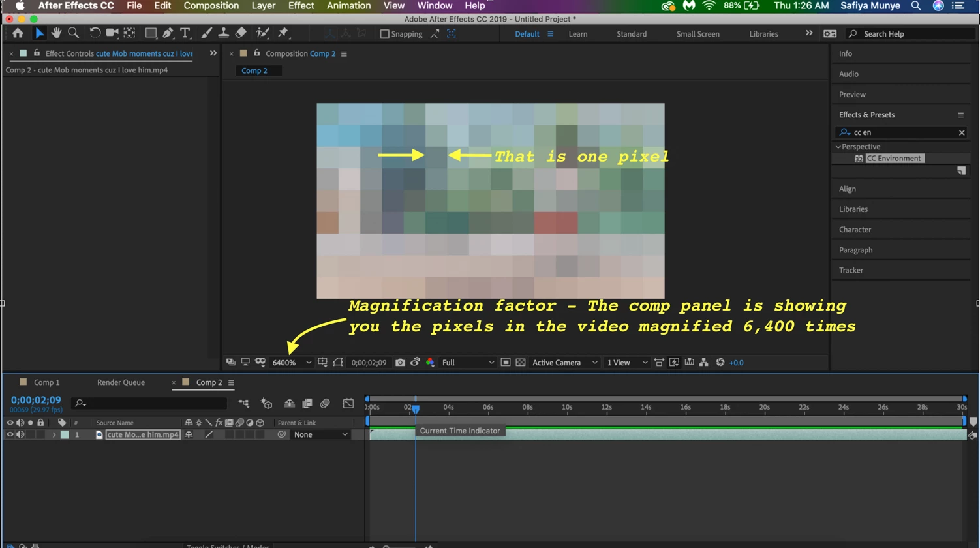Toggle Fast Previews button

(675, 363)
